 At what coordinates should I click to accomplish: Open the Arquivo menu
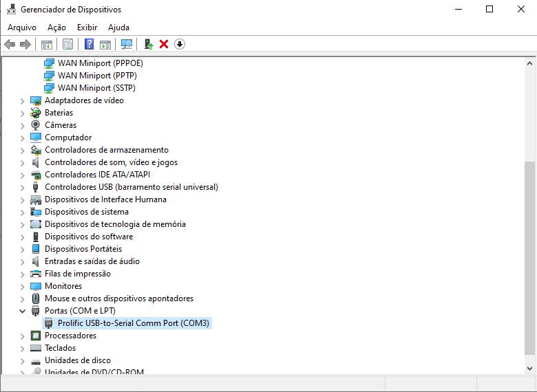tap(22, 28)
